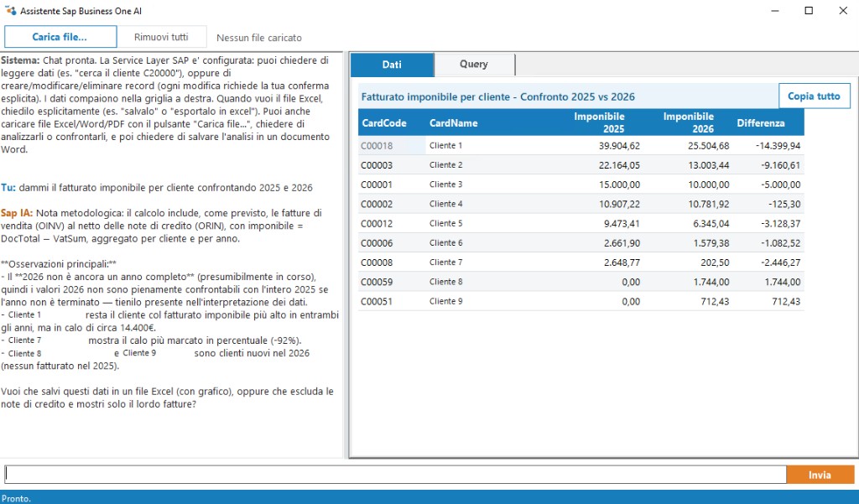Sort by the Imponibile 2025 column header
Screen dimensions: 859x504
coord(599,122)
